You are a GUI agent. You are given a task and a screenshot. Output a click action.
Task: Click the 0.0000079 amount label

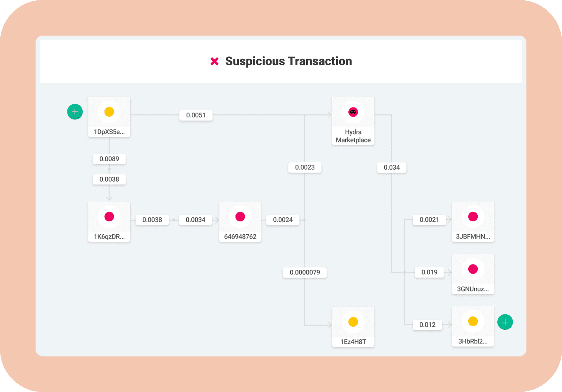point(305,272)
